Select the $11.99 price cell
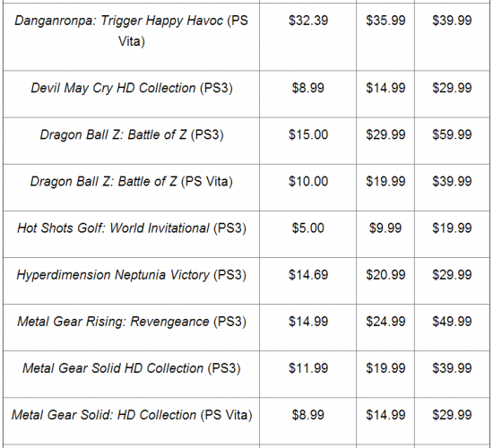 (308, 368)
